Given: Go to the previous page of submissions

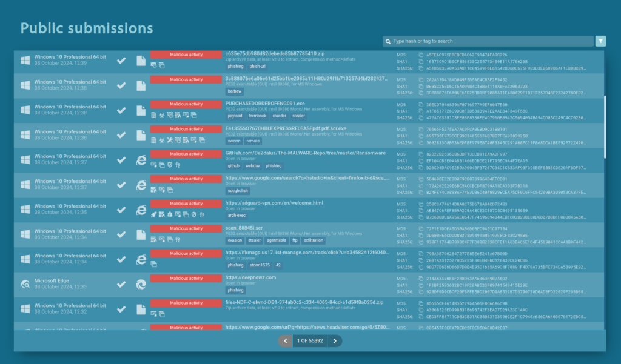Looking at the screenshot, I should coord(285,341).
